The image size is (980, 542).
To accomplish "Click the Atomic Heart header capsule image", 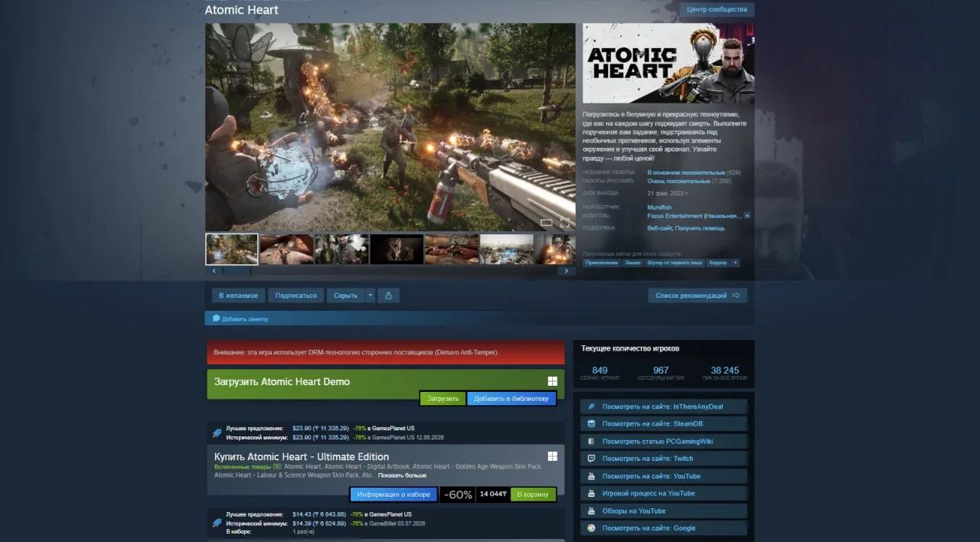I will (x=668, y=64).
